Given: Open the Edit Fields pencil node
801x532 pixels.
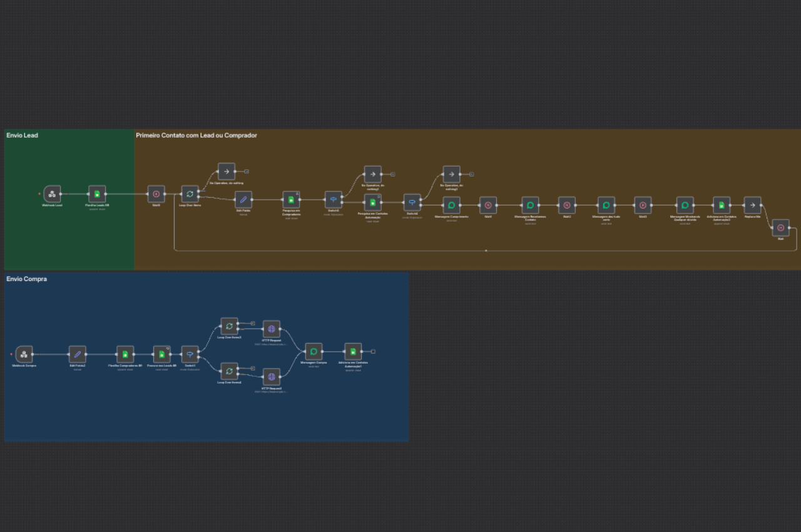Looking at the screenshot, I should (x=243, y=200).
